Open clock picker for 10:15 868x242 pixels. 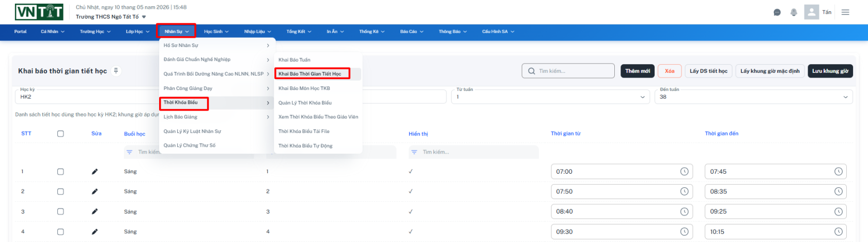click(x=838, y=232)
